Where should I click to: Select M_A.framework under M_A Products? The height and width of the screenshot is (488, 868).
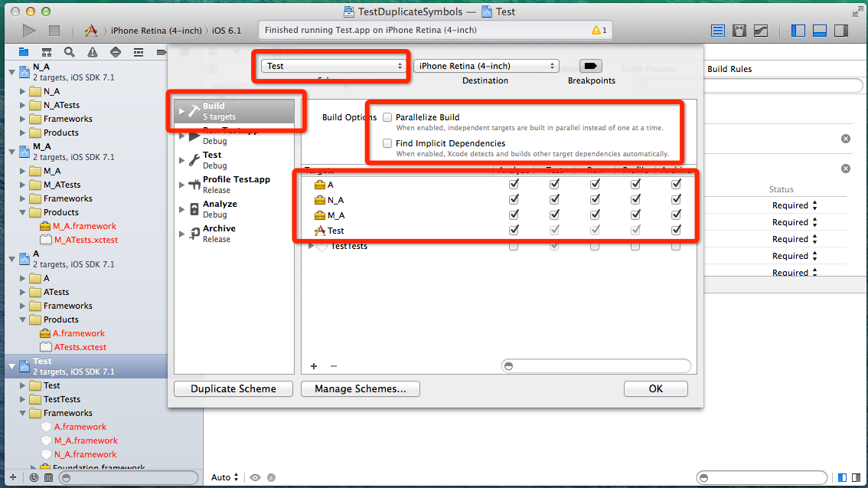pyautogui.click(x=84, y=226)
